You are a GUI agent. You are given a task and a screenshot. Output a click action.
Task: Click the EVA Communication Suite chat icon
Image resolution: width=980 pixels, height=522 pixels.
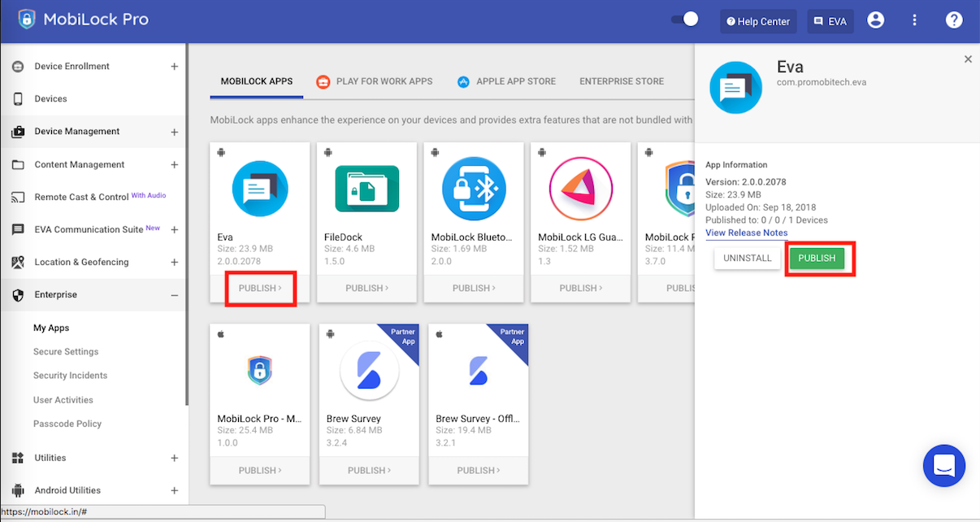tap(18, 229)
